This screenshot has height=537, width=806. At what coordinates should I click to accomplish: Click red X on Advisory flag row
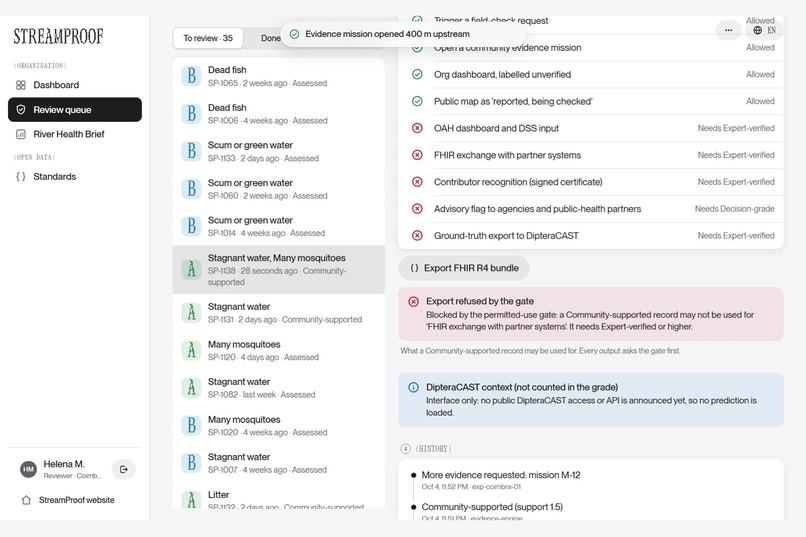point(417,209)
